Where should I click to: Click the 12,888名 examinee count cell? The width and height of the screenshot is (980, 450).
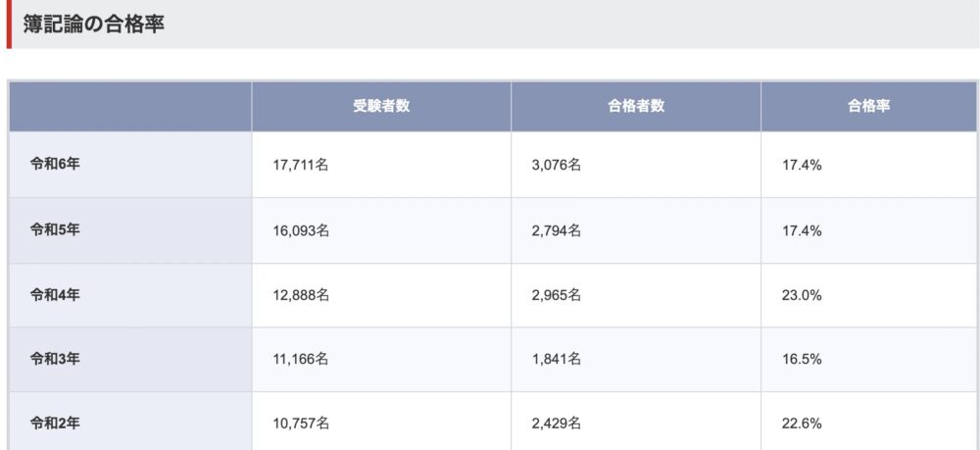pos(381,296)
